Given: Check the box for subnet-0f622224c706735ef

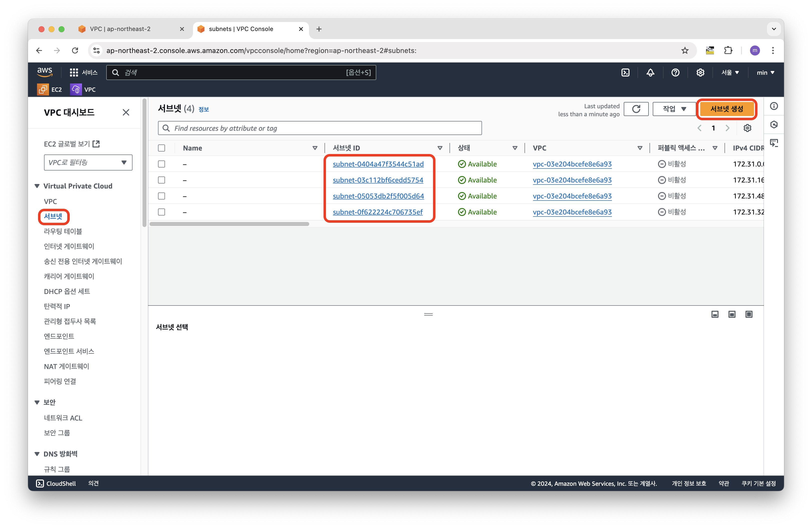Looking at the screenshot, I should click(x=161, y=212).
